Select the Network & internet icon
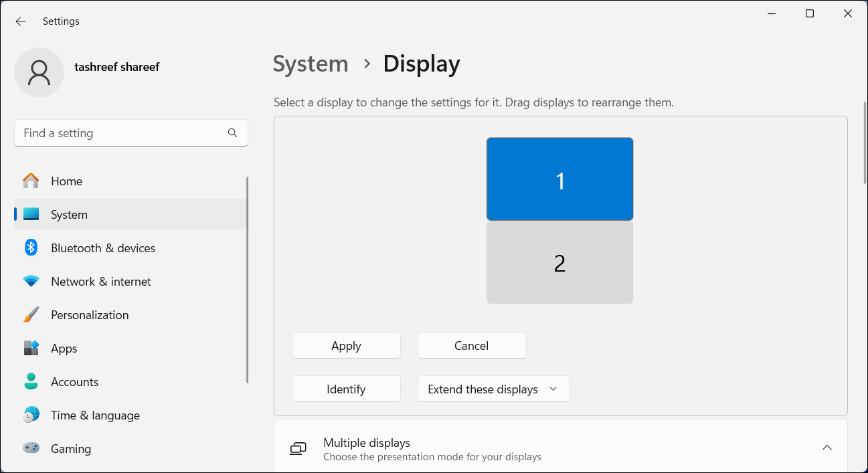 [31, 281]
